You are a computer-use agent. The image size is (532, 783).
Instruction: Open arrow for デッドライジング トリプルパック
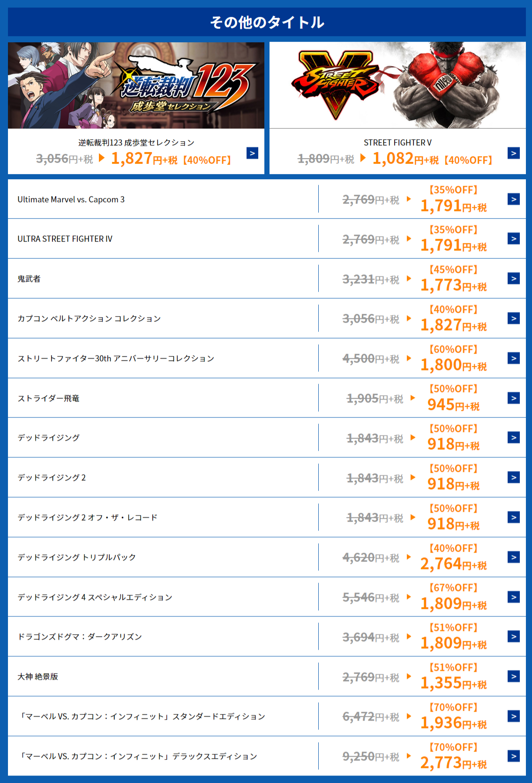coord(513,557)
